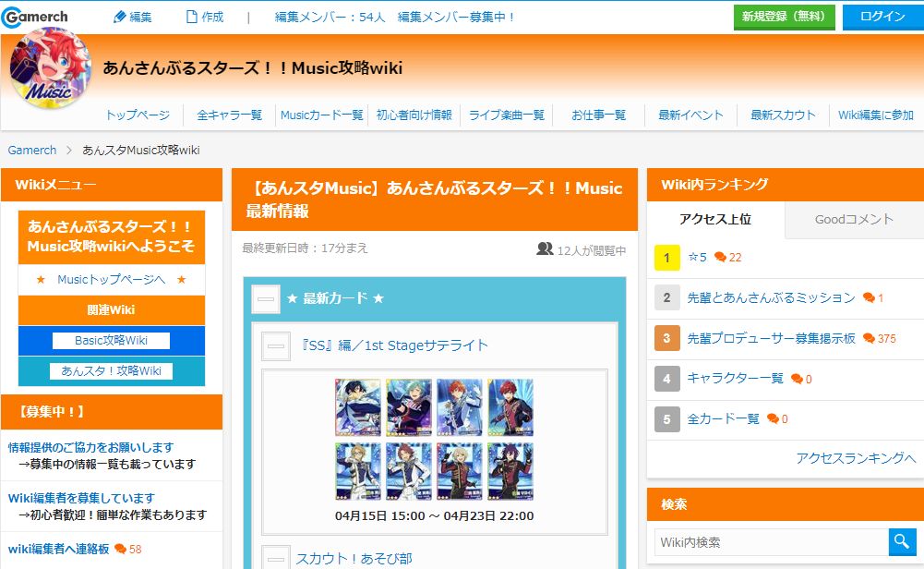Click the あんさんぶるスターズ！！Music攻略wikiへようこそ banner

(x=112, y=237)
